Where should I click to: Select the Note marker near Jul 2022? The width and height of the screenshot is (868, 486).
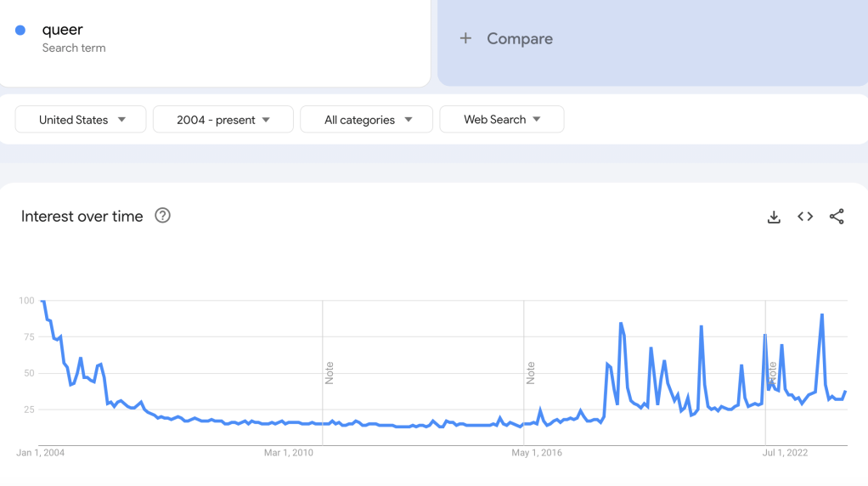click(x=773, y=372)
